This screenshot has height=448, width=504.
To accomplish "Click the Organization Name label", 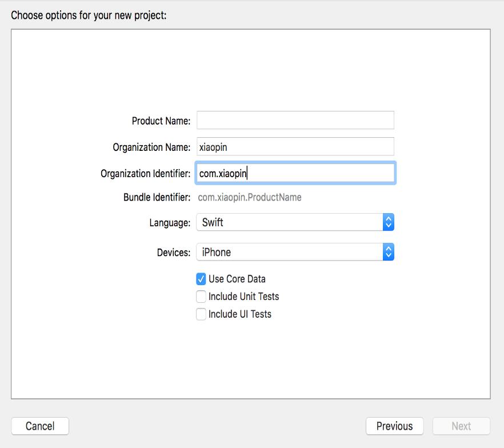I will [151, 147].
